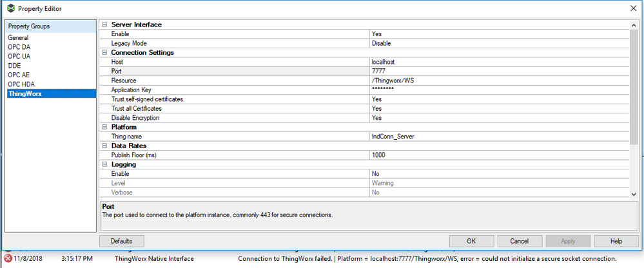Change Trust self-signed certificates value
Image resolution: width=644 pixels, height=268 pixels.
499,99
